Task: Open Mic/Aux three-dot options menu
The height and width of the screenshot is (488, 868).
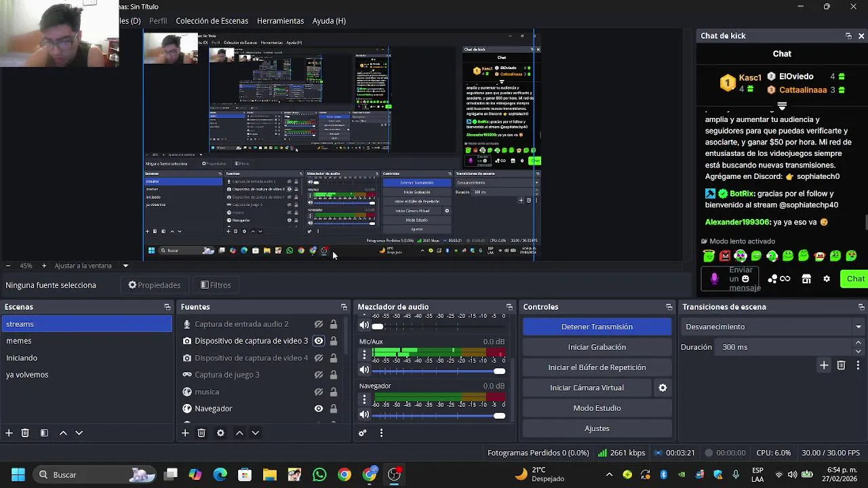Action: pyautogui.click(x=364, y=354)
